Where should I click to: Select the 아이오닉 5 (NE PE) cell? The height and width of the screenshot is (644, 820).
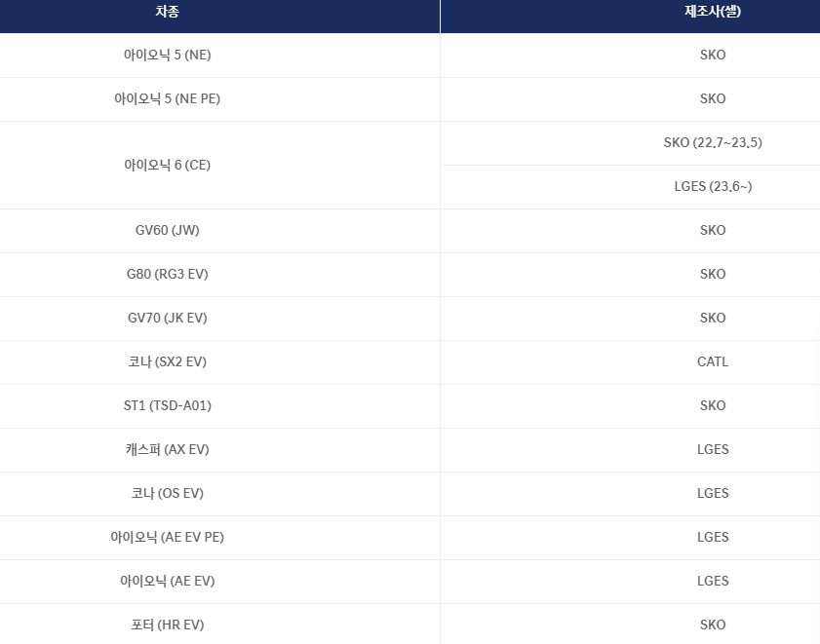pyautogui.click(x=167, y=98)
